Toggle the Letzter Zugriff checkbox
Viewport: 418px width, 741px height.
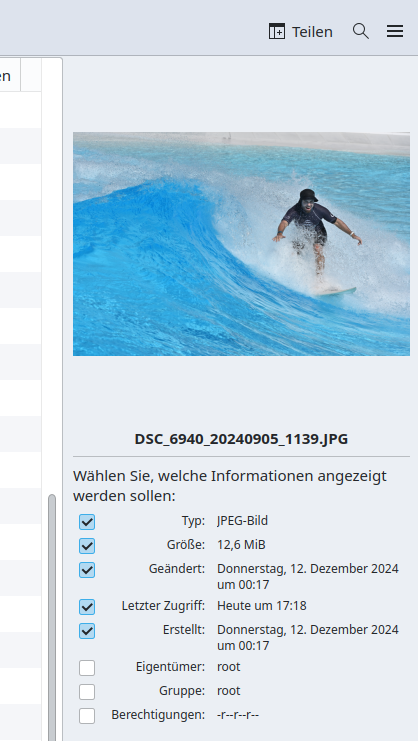(87, 607)
